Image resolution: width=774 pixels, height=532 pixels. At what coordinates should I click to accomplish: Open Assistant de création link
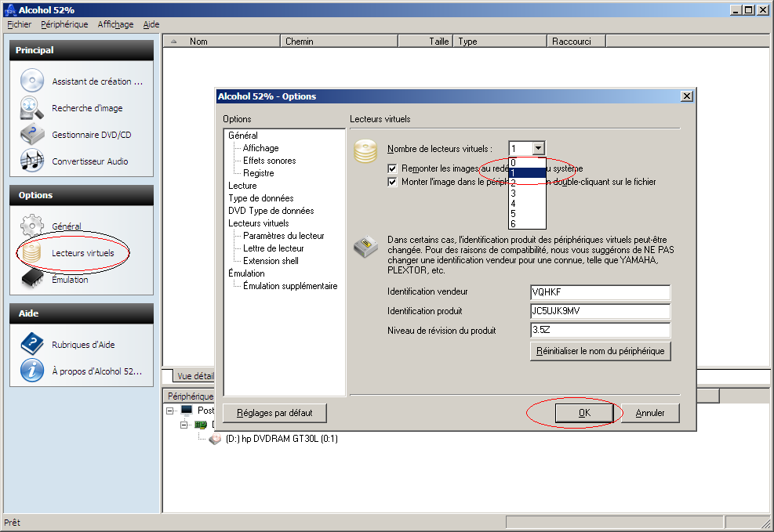click(x=97, y=81)
